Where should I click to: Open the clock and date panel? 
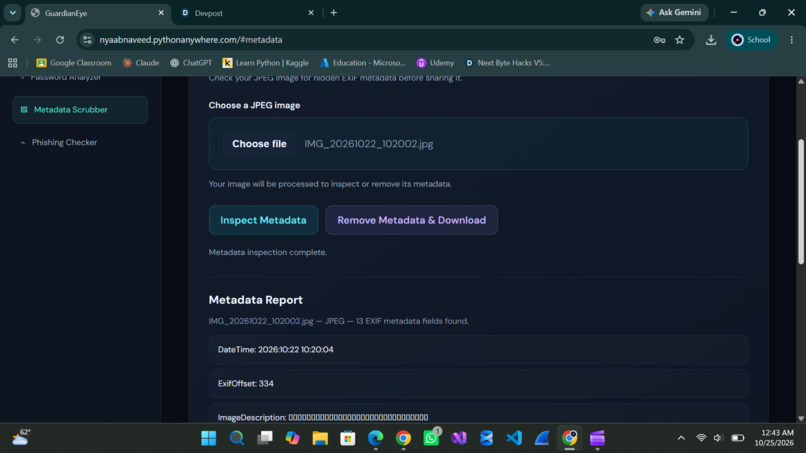pos(774,438)
